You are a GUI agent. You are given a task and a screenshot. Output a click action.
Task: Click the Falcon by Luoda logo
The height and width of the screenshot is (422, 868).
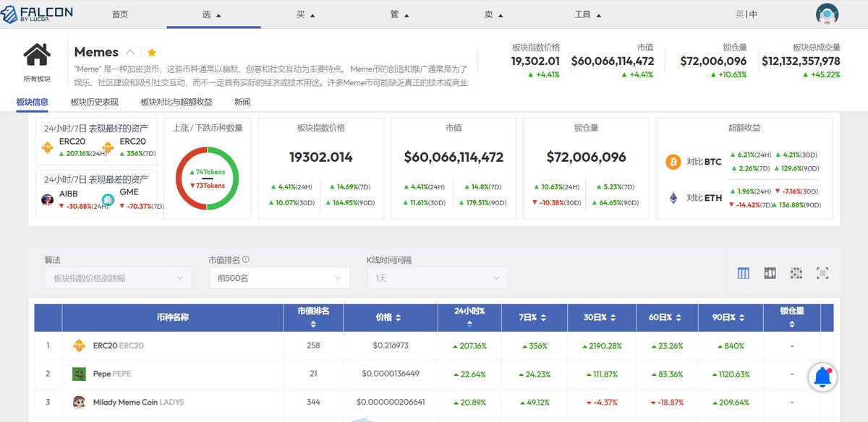[36, 14]
